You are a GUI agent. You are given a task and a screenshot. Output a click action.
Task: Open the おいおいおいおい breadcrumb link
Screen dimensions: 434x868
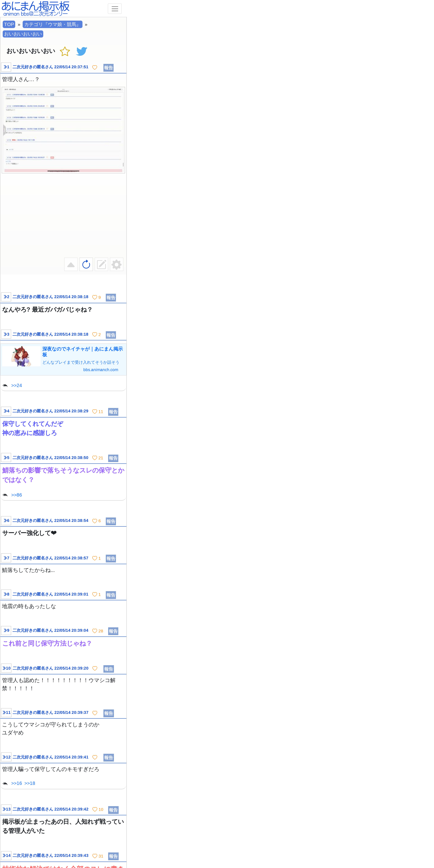click(x=23, y=34)
